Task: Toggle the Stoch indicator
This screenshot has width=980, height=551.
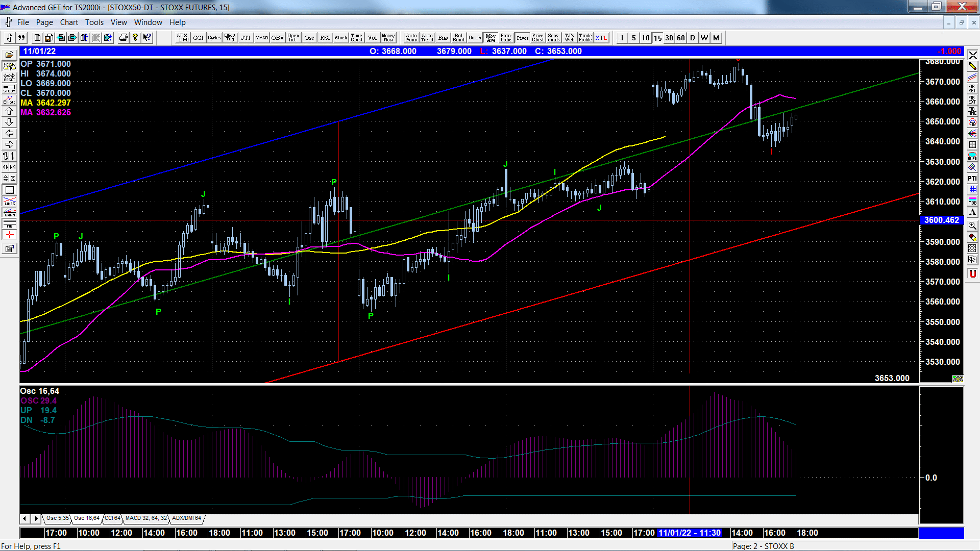Action: [x=341, y=38]
